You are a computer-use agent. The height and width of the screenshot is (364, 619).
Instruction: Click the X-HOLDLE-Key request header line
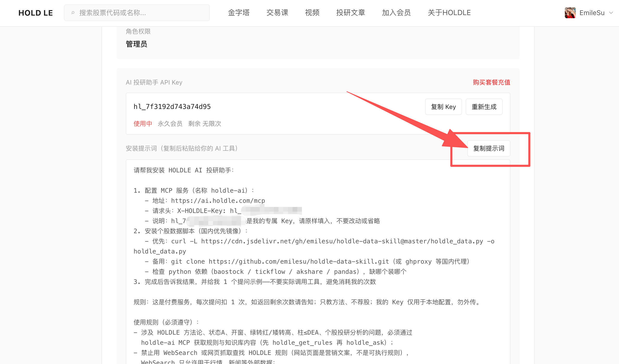click(224, 211)
